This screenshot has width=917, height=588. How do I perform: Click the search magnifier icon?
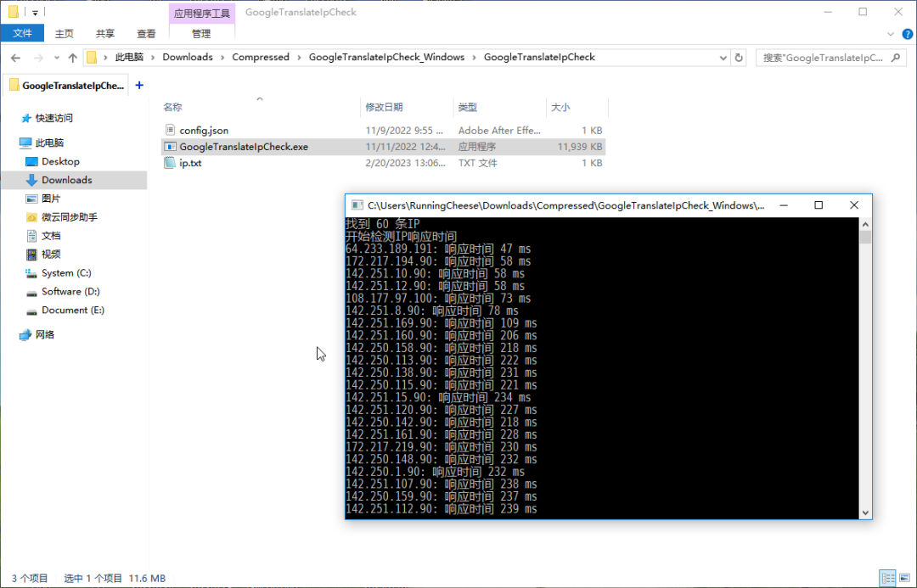pos(896,58)
